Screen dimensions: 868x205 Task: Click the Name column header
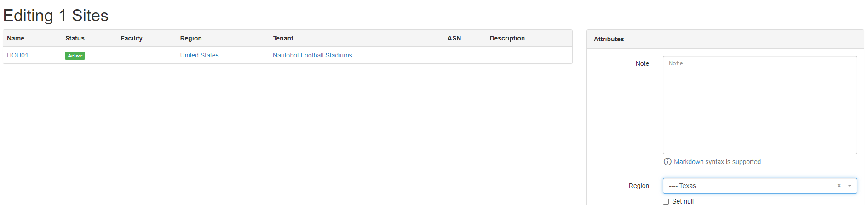click(x=16, y=38)
